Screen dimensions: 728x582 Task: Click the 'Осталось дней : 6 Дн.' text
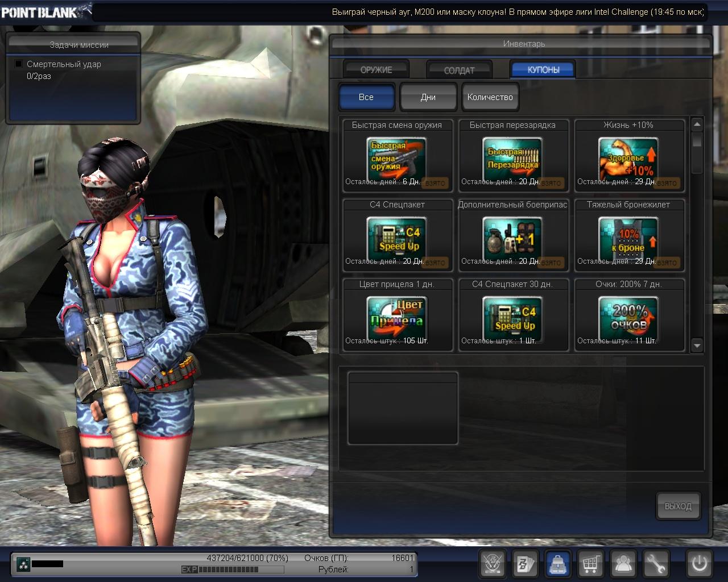(x=382, y=182)
